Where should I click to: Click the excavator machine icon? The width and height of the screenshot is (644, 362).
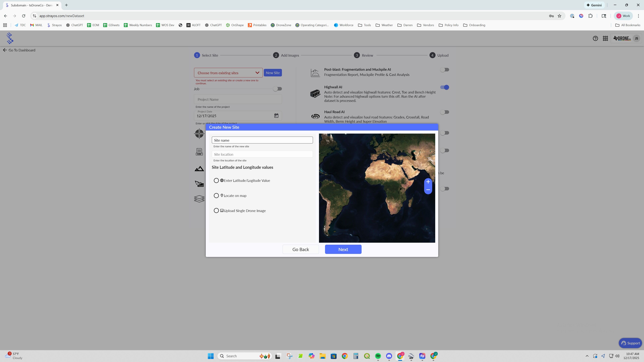coord(199,184)
